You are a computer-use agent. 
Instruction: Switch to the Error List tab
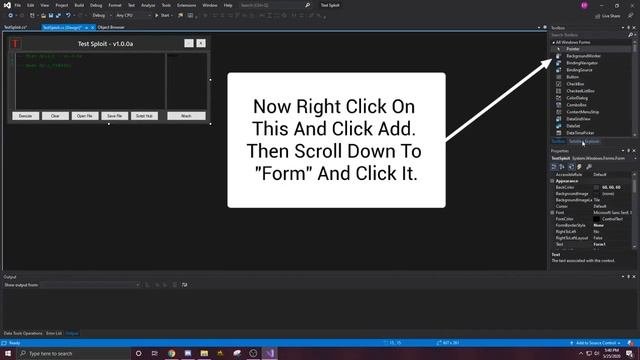click(54, 333)
